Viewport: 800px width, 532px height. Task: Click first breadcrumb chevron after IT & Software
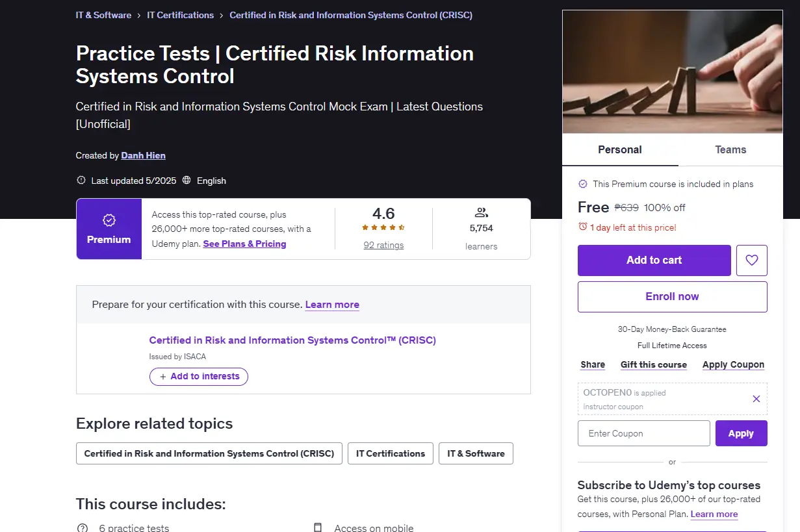139,15
